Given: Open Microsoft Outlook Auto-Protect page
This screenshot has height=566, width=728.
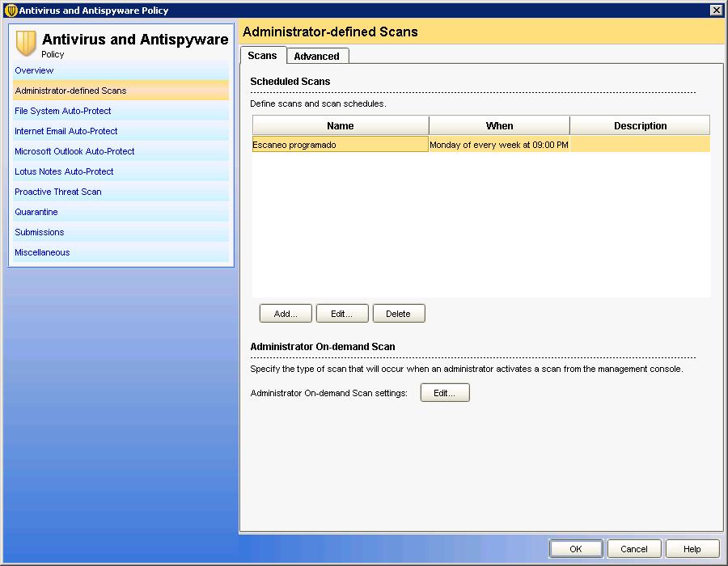Looking at the screenshot, I should 74,151.
